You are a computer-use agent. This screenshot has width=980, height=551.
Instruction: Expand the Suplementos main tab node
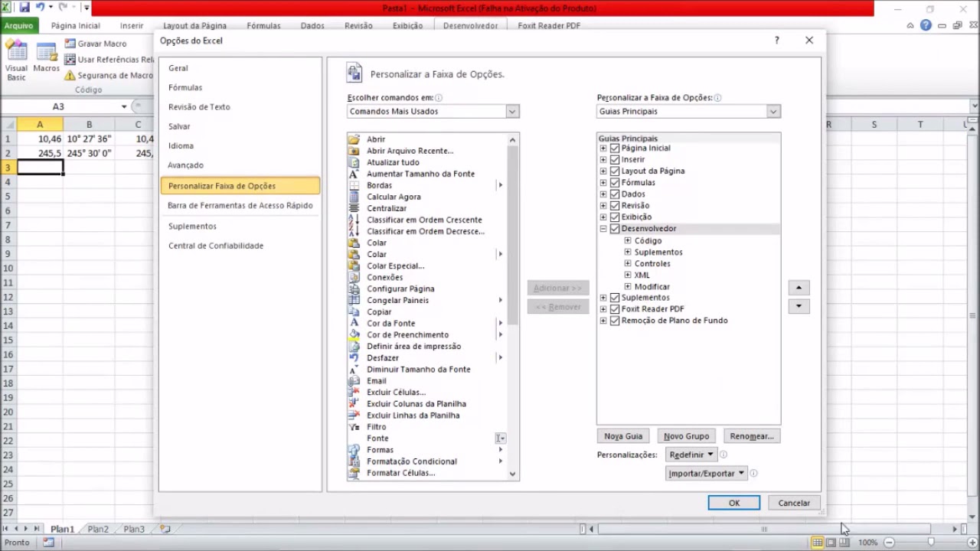(x=603, y=297)
